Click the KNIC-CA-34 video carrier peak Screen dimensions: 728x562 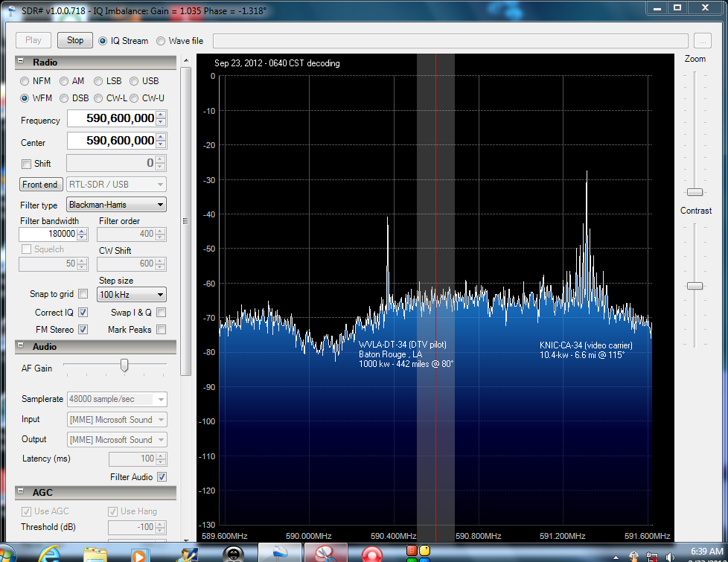587,232
